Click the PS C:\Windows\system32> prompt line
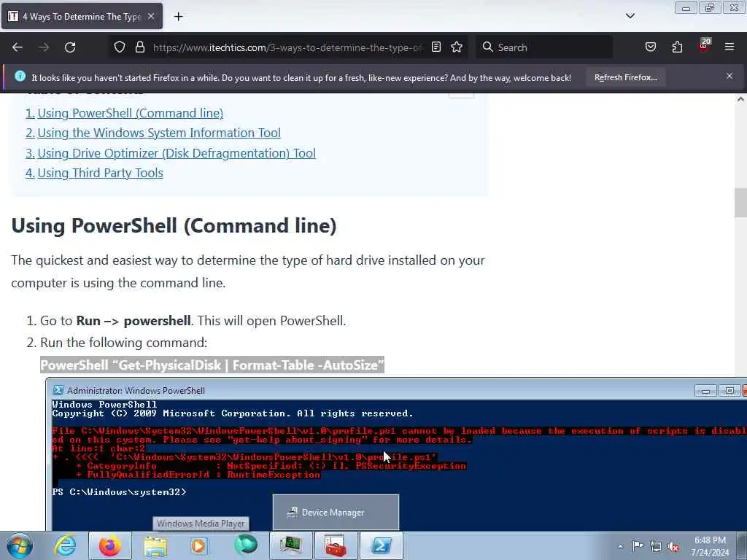This screenshot has height=560, width=747. click(120, 492)
